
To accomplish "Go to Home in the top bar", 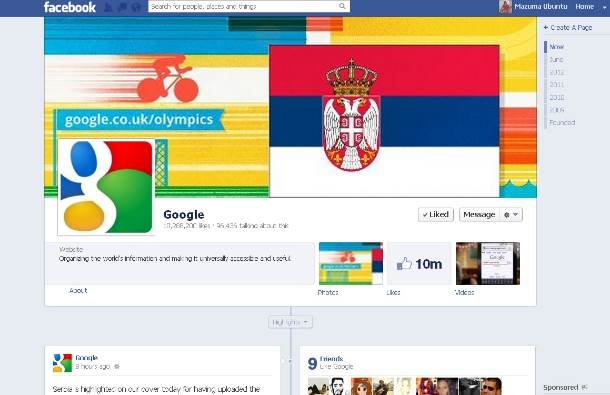I will 584,7.
